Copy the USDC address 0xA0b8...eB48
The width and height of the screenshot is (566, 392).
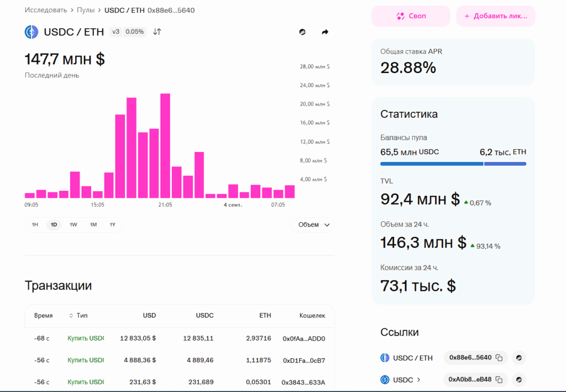point(499,380)
